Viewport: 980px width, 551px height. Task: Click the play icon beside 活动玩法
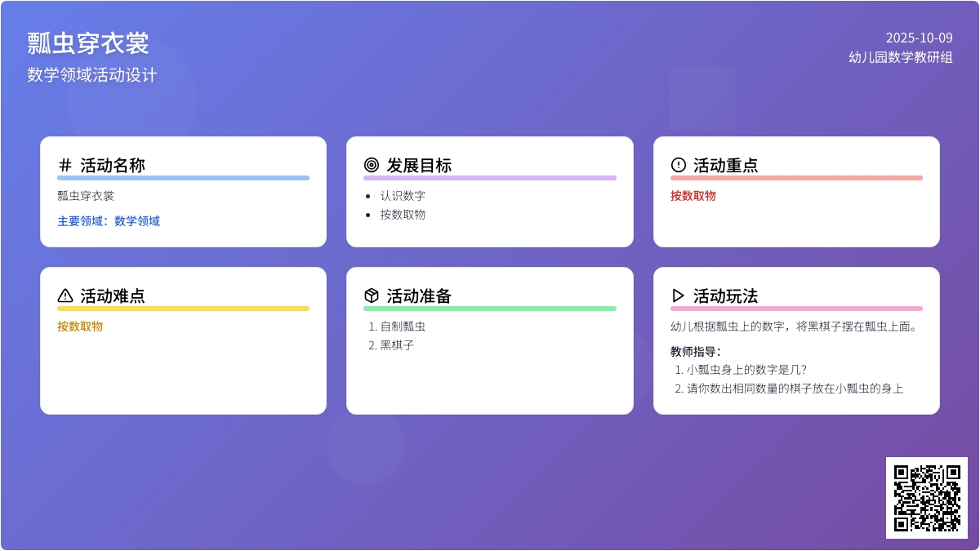[678, 295]
